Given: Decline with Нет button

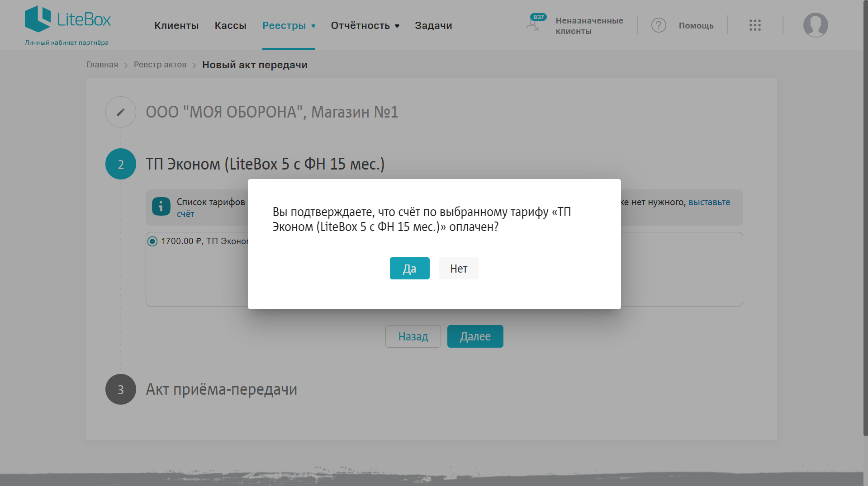Looking at the screenshot, I should (459, 269).
